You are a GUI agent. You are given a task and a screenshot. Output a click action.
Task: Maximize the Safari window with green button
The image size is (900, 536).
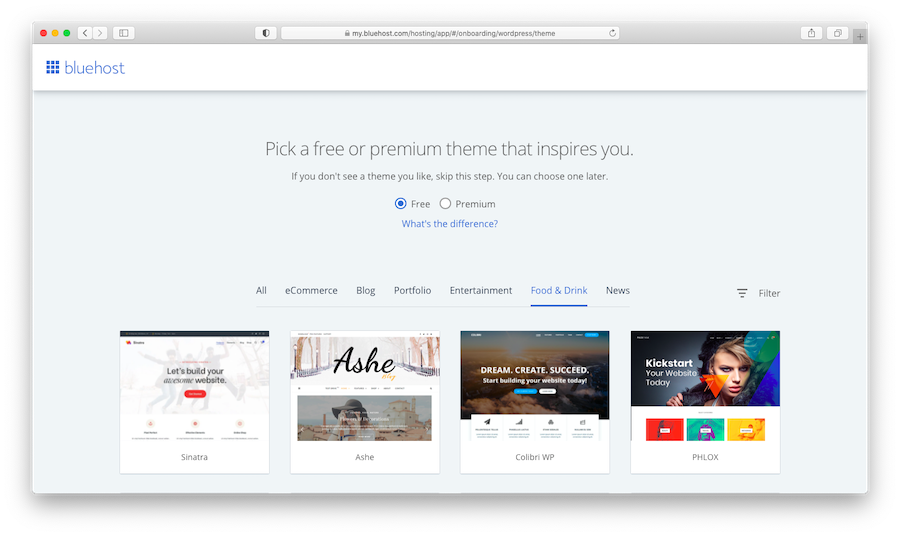click(67, 33)
